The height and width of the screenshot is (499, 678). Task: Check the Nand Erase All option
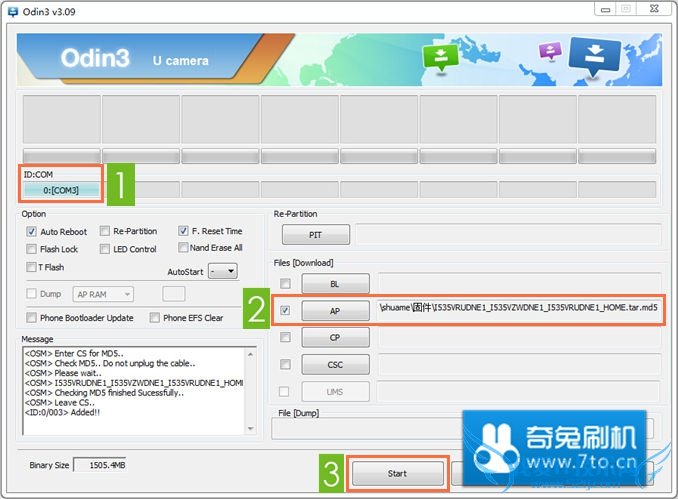(183, 247)
